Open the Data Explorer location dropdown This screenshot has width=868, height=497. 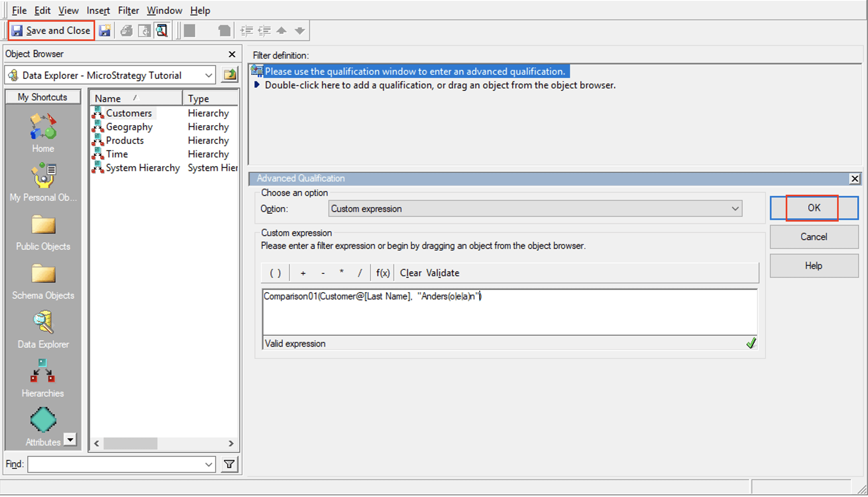(208, 75)
